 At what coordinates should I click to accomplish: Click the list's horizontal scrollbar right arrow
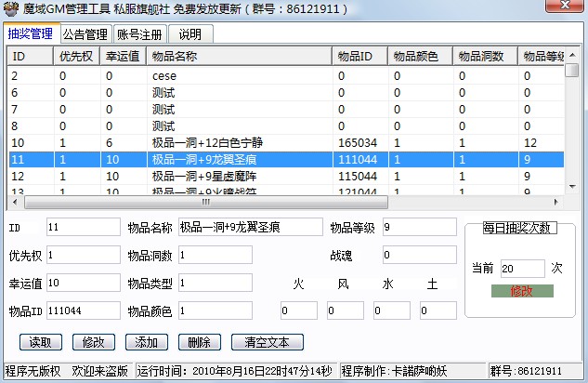click(557, 202)
